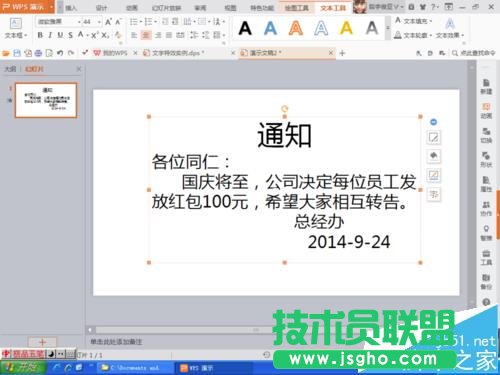Click the 开始 Windows Start button
The image size is (500, 375).
(23, 368)
